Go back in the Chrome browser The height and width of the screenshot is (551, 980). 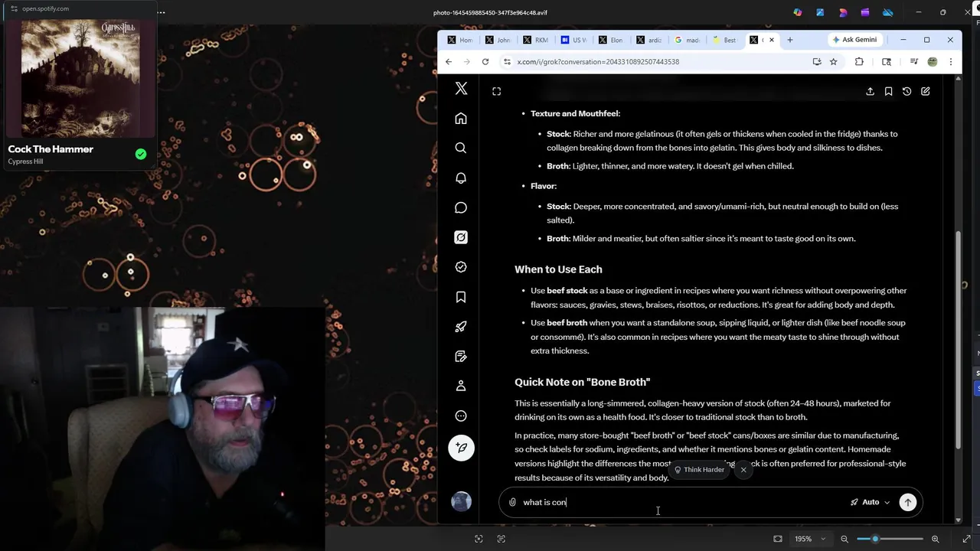[449, 62]
